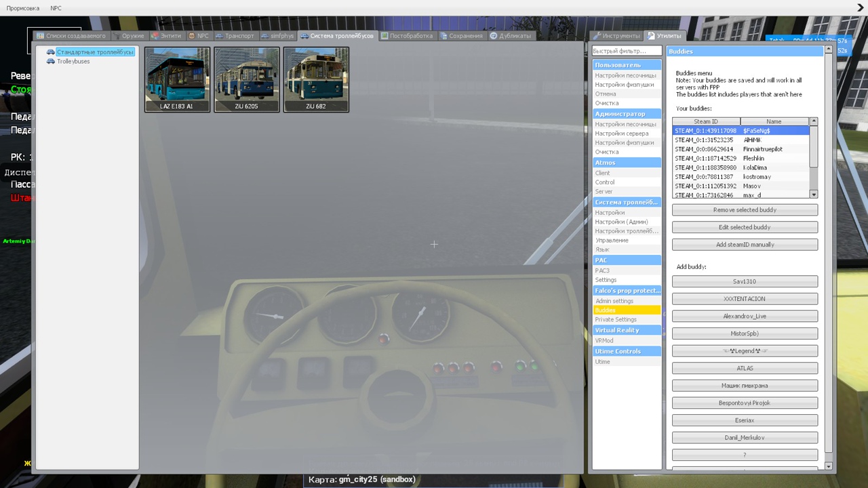Switch to the Оружие tab
This screenshot has height=488, width=868.
point(128,35)
